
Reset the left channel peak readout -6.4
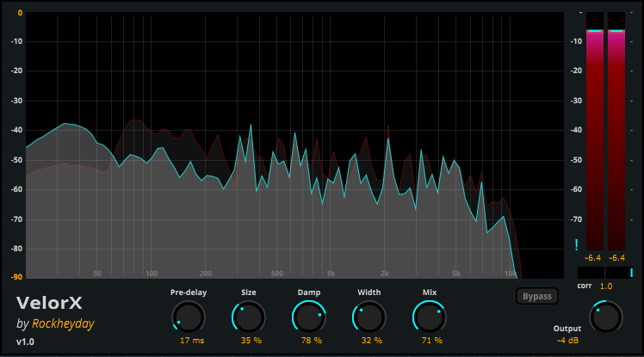coord(593,258)
